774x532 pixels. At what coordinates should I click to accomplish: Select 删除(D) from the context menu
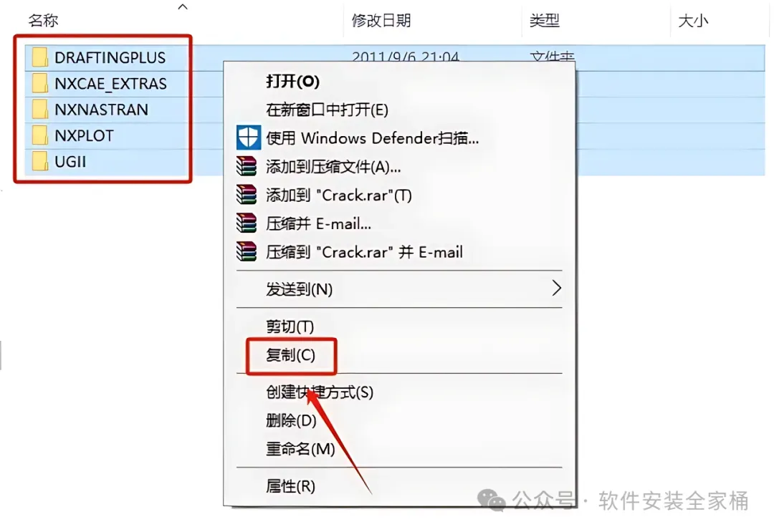coord(291,420)
